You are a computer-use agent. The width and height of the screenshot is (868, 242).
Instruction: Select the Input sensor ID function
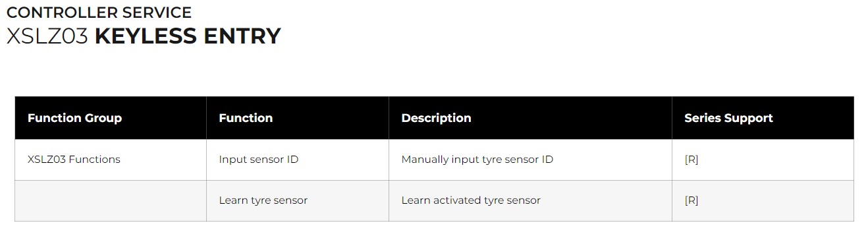pyautogui.click(x=258, y=159)
